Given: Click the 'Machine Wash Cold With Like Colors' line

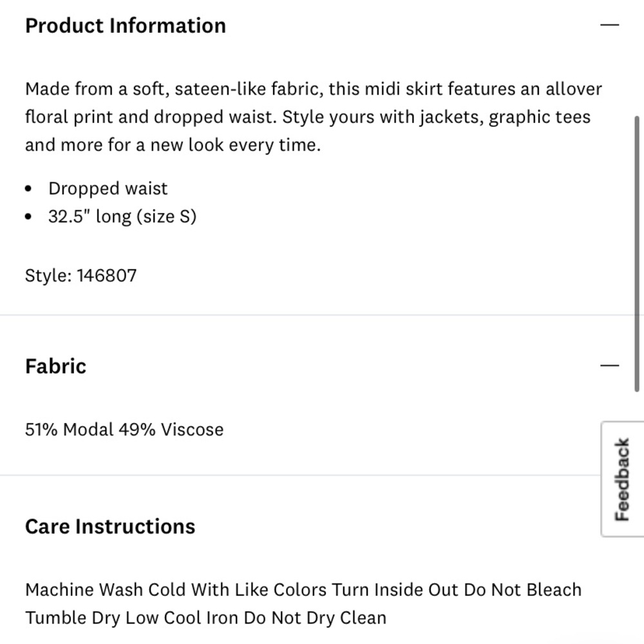Looking at the screenshot, I should coord(303,590).
